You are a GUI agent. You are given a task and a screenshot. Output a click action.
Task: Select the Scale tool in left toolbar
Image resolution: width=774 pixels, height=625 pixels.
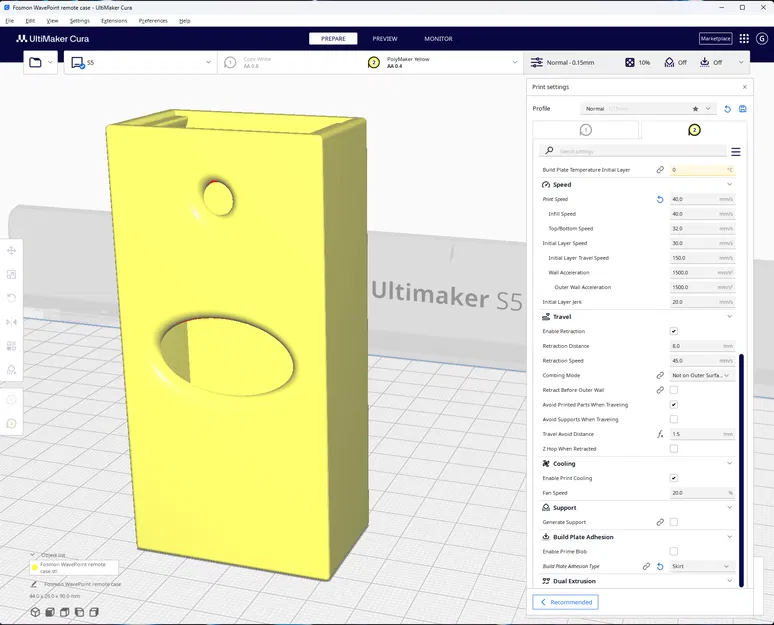click(12, 274)
